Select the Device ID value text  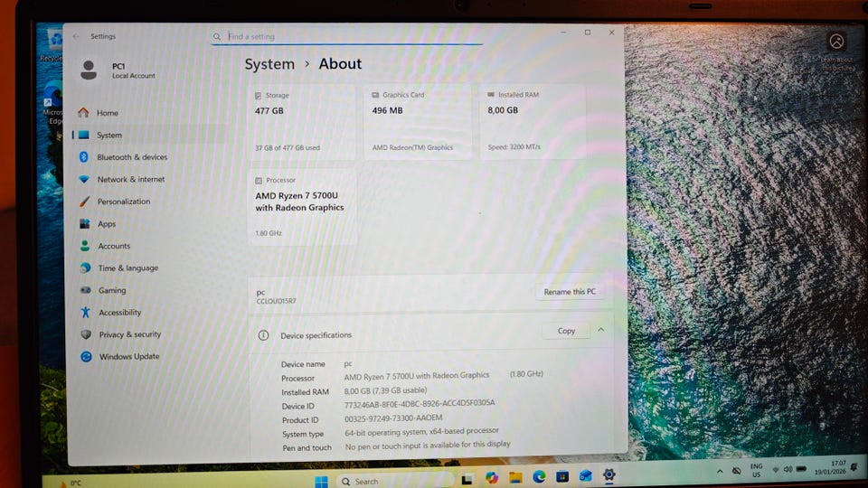(x=419, y=404)
